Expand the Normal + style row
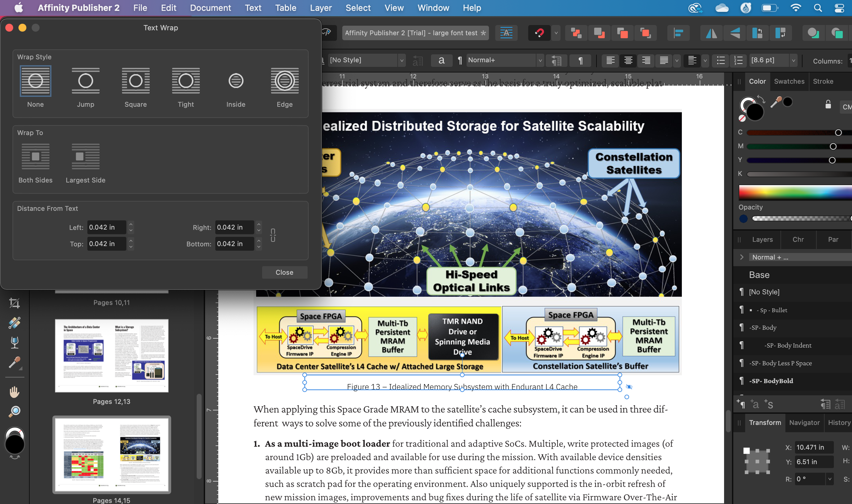This screenshot has height=504, width=852. click(x=742, y=257)
